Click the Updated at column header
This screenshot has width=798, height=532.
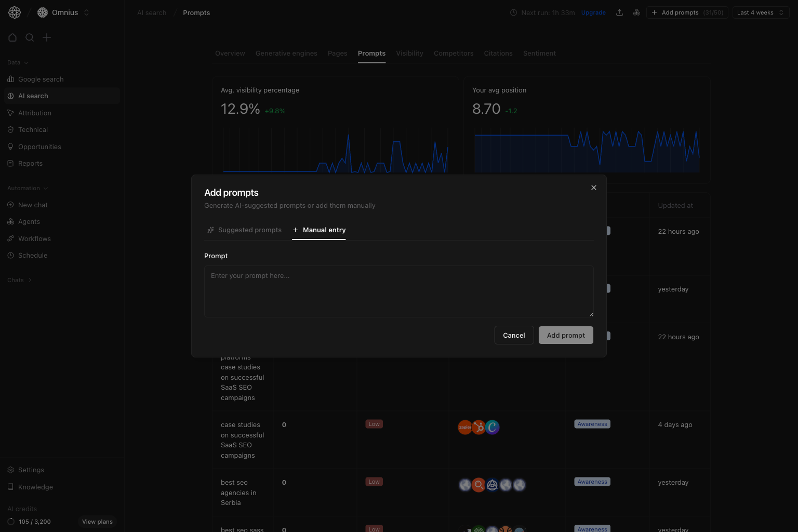[x=675, y=206]
